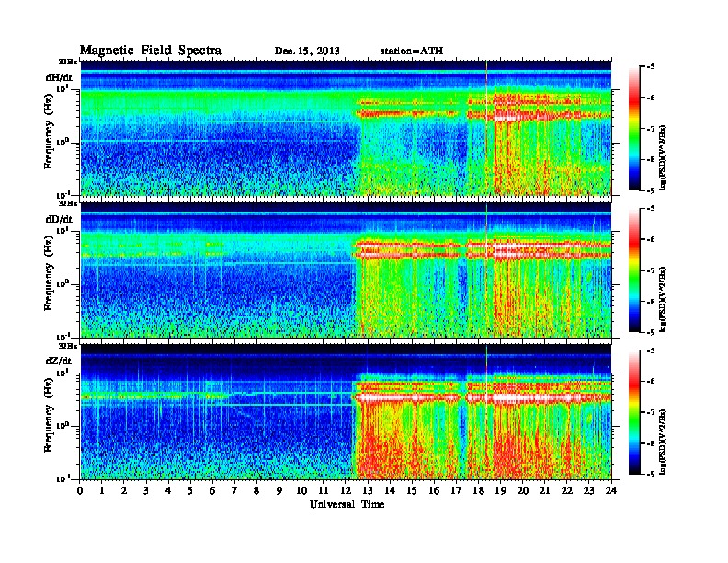Click the hour "9" tick label

tap(279, 490)
